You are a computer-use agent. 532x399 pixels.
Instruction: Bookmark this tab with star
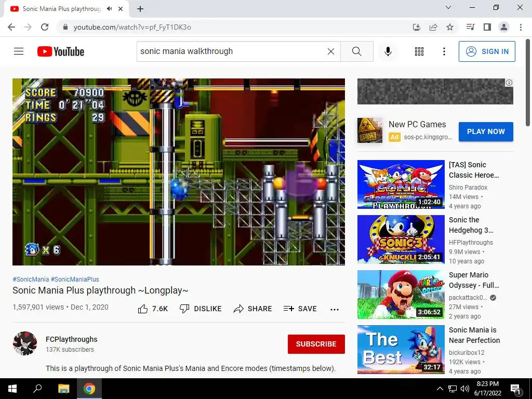click(x=450, y=27)
